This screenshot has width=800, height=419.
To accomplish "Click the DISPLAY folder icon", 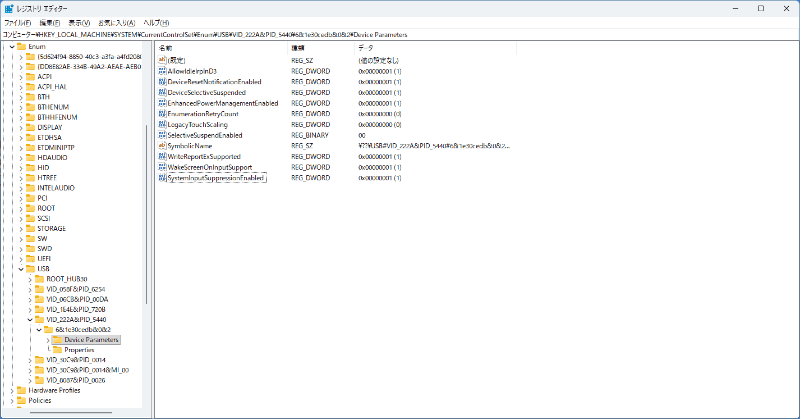I will pyautogui.click(x=31, y=127).
